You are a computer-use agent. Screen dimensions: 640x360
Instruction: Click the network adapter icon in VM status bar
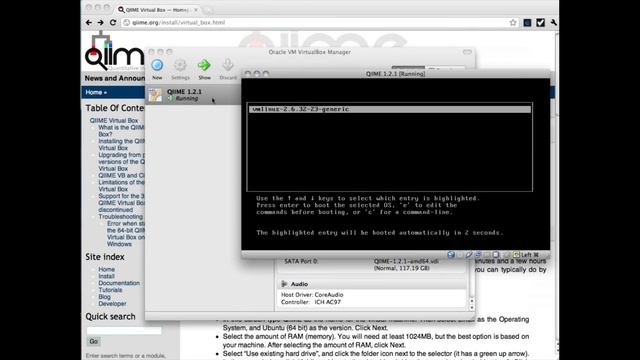[x=478, y=255]
